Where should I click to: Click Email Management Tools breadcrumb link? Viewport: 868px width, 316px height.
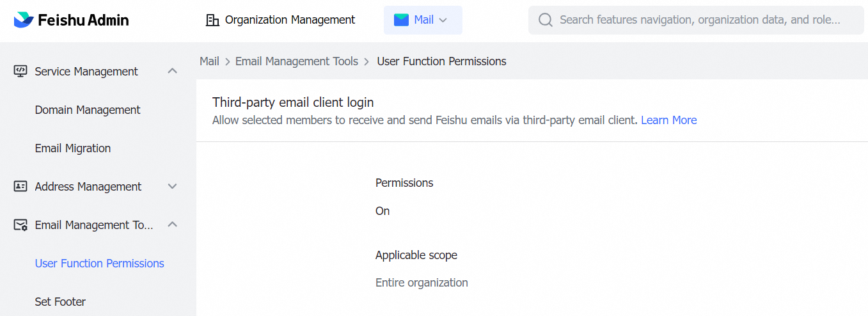(297, 61)
